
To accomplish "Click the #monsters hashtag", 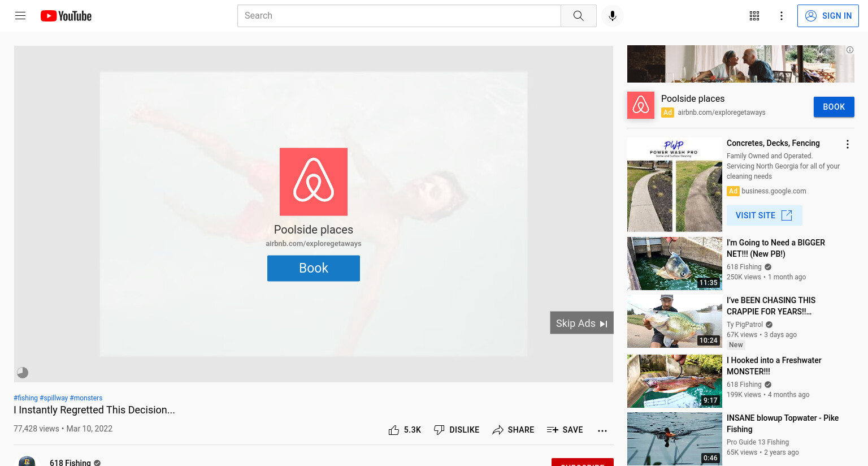I will tap(86, 398).
